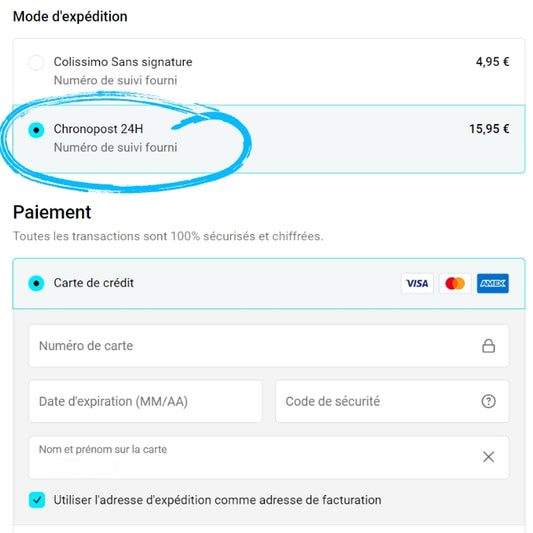Click the Carte de crédit label text
This screenshot has width=533, height=533.
[93, 283]
